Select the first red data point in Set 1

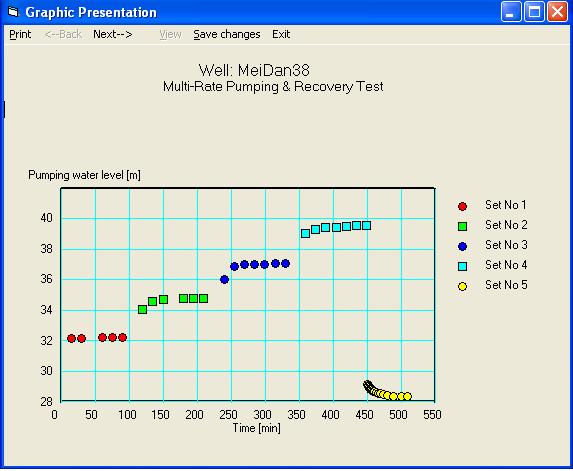pyautogui.click(x=72, y=338)
